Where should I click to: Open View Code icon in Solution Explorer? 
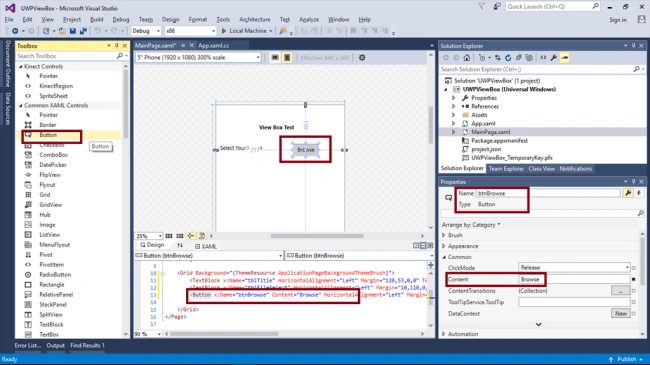543,58
